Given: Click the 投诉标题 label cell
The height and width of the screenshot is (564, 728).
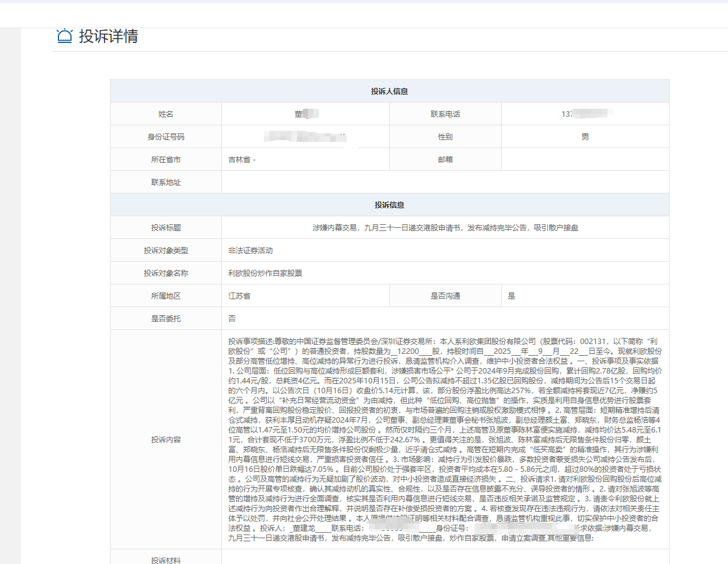Looking at the screenshot, I should pyautogui.click(x=166, y=228).
